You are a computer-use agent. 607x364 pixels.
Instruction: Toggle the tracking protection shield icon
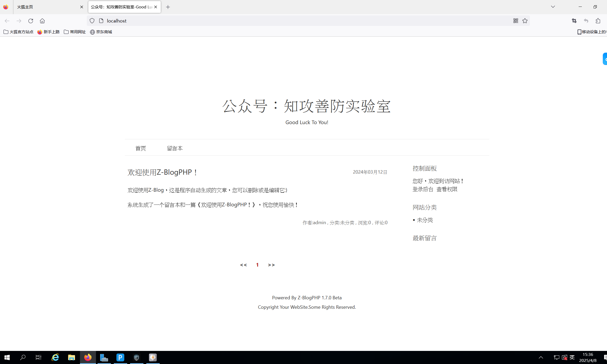[x=92, y=21]
